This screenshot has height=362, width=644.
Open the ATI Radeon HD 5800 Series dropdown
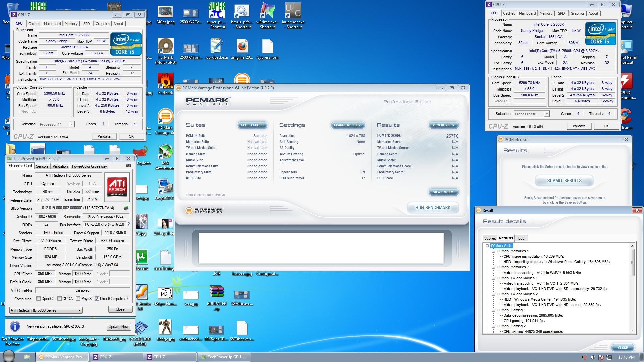coord(46,310)
